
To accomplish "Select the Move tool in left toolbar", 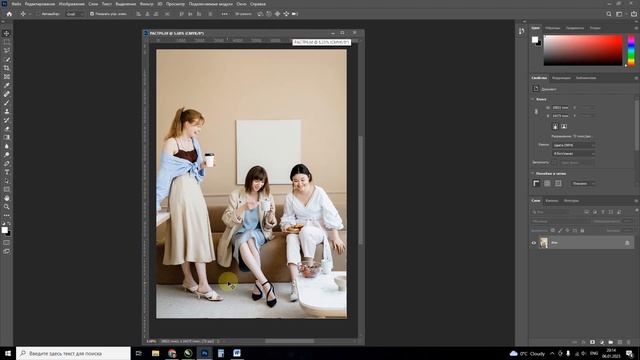I will [7, 33].
